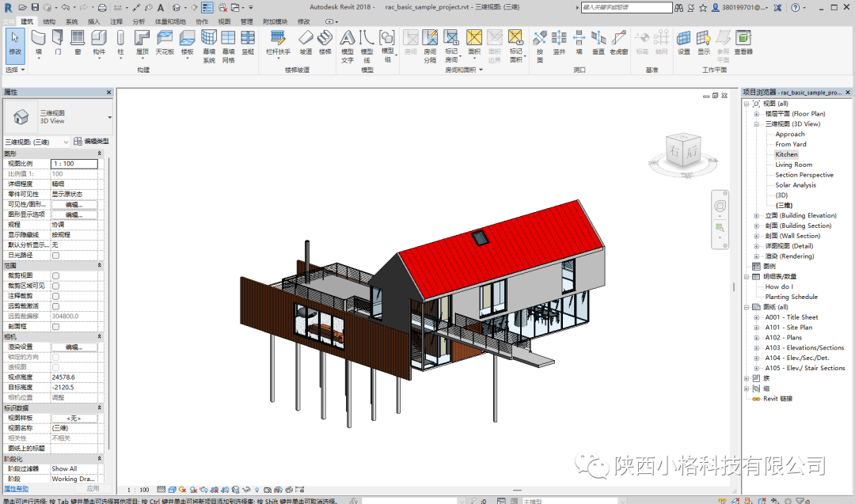This screenshot has height=504, width=855.
Task: Check the 剖面框 section box checkbox
Action: [x=55, y=327]
